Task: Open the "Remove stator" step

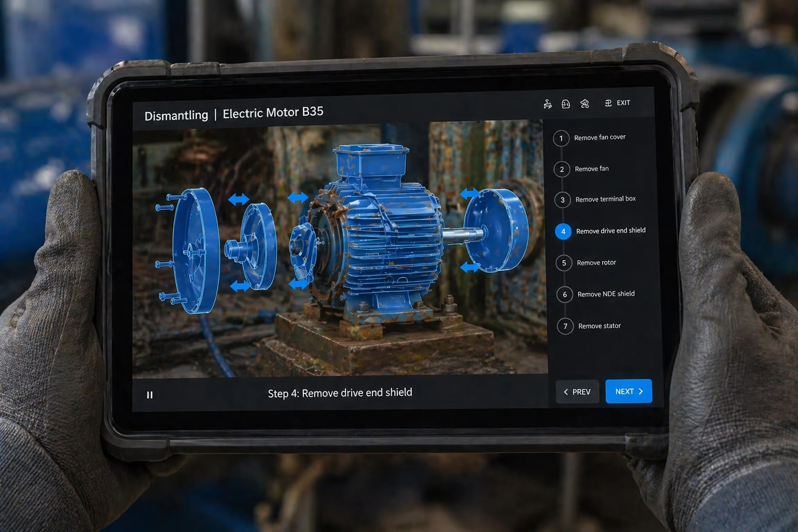Action: pyautogui.click(x=600, y=326)
